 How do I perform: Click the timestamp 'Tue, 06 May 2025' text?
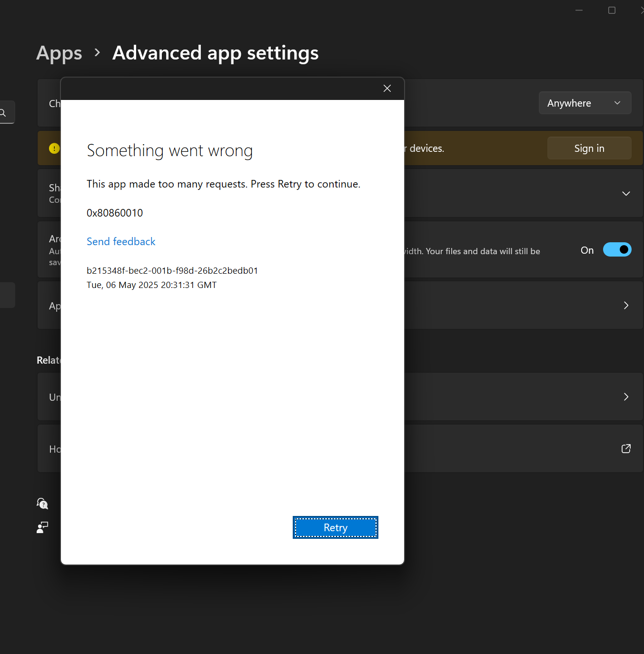(151, 285)
